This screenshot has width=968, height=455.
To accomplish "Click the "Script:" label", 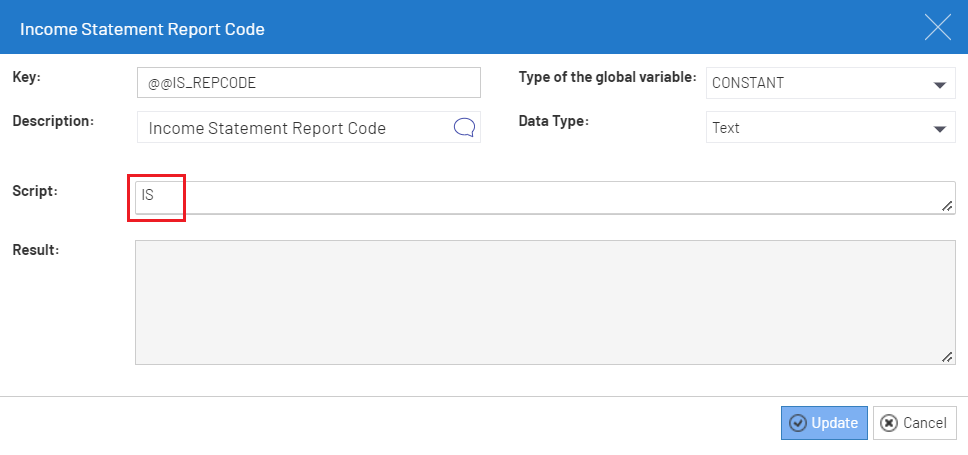I will pyautogui.click(x=35, y=191).
